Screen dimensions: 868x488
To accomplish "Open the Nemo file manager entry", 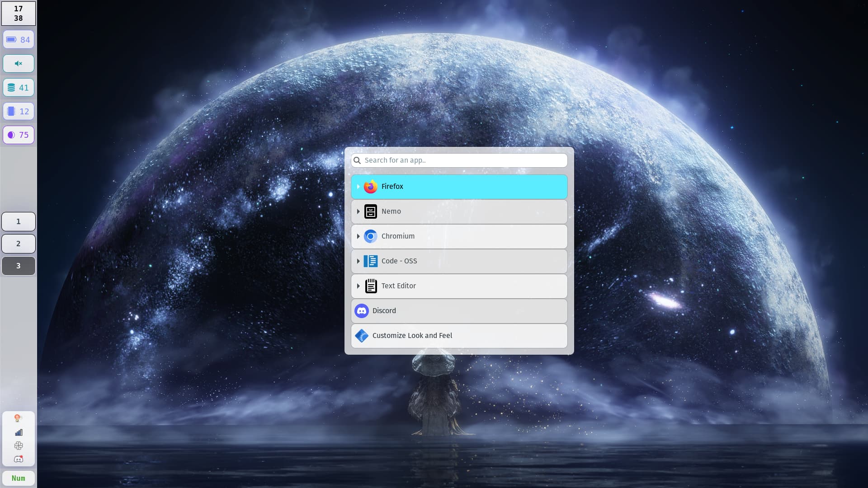I will click(459, 211).
